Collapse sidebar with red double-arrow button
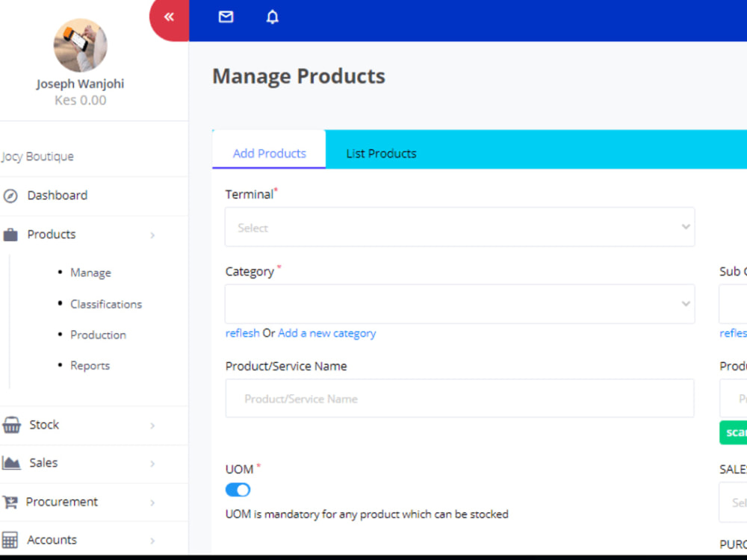 pos(169,18)
